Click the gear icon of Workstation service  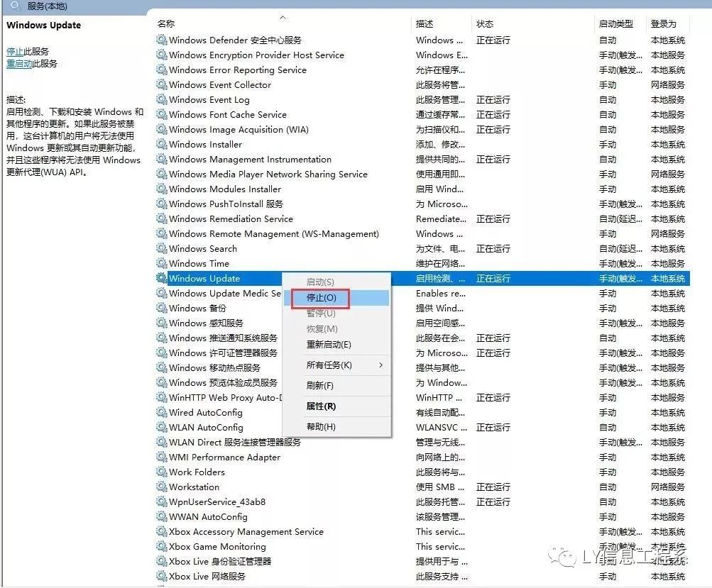[x=161, y=487]
